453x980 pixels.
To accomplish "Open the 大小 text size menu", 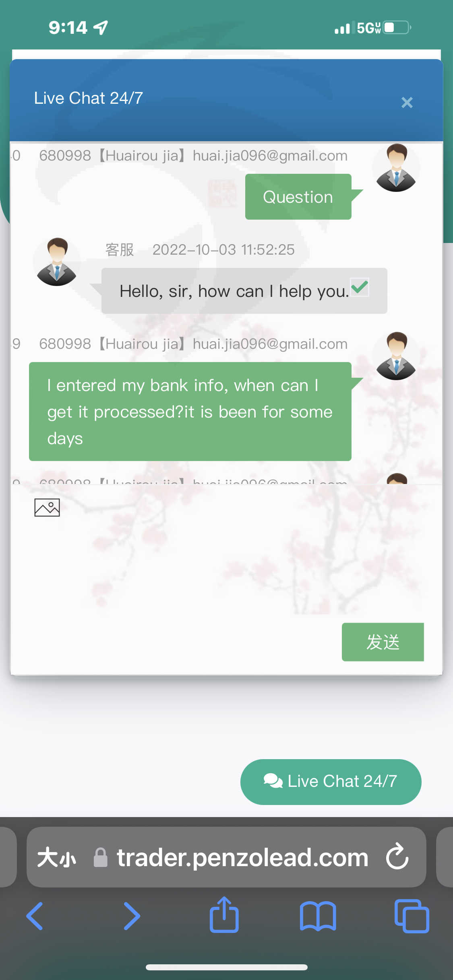I will pyautogui.click(x=57, y=857).
